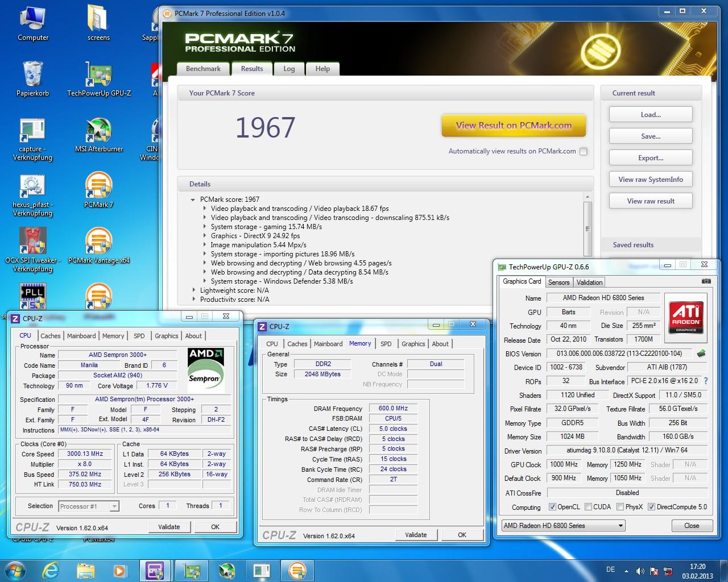Open Mainboard tab in left CPU-Z window
This screenshot has height=582, width=728.
tap(81, 336)
